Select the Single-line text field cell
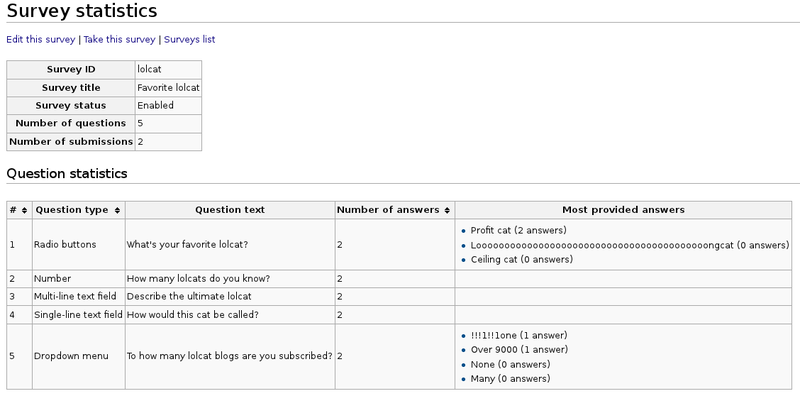Screen dimensions: 800x396 point(79,315)
